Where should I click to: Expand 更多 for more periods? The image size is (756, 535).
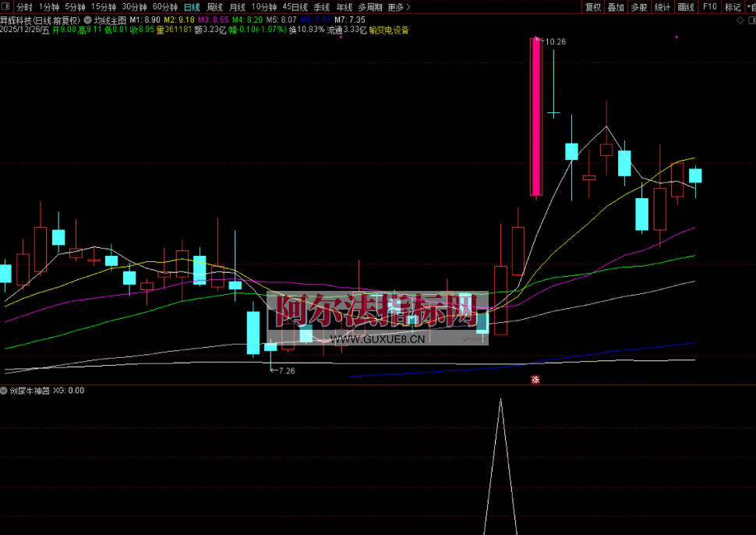[x=398, y=7]
